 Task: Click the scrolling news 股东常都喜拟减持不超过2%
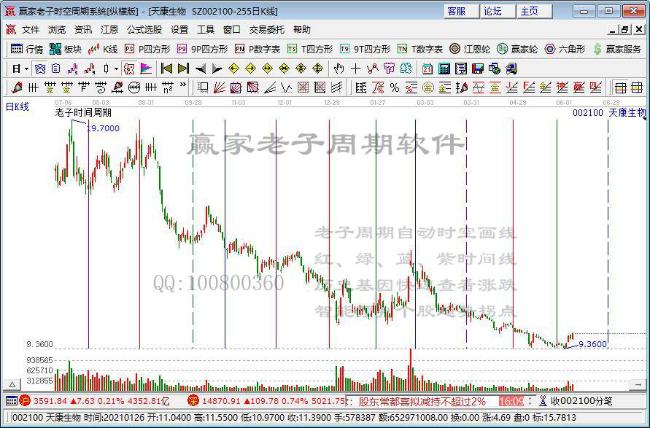coord(422,401)
